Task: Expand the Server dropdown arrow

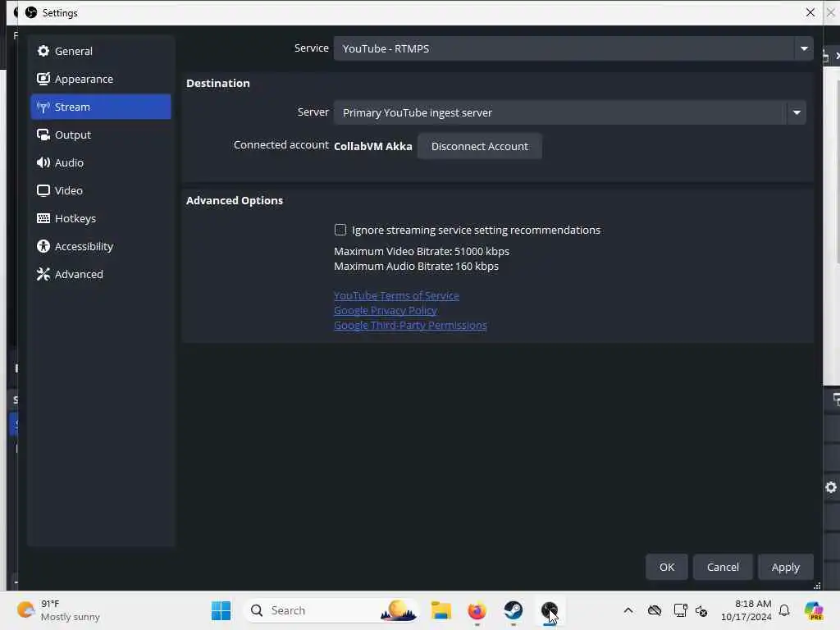Action: pyautogui.click(x=797, y=112)
